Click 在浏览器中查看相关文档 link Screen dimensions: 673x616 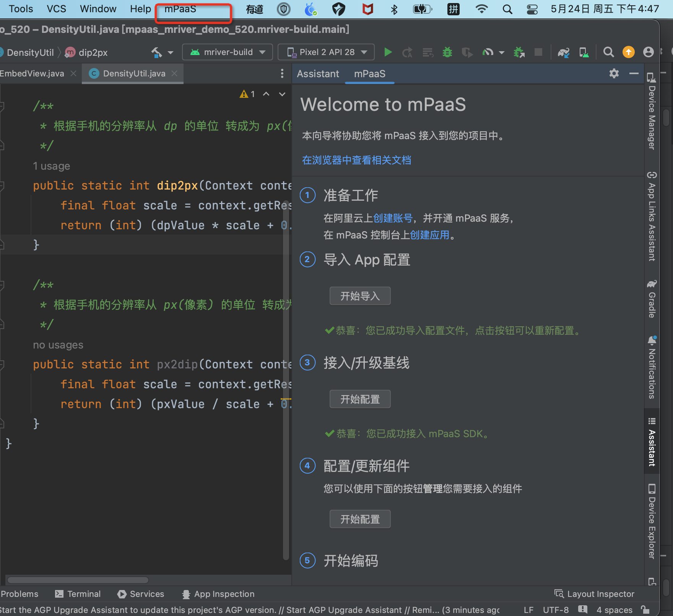[356, 160]
